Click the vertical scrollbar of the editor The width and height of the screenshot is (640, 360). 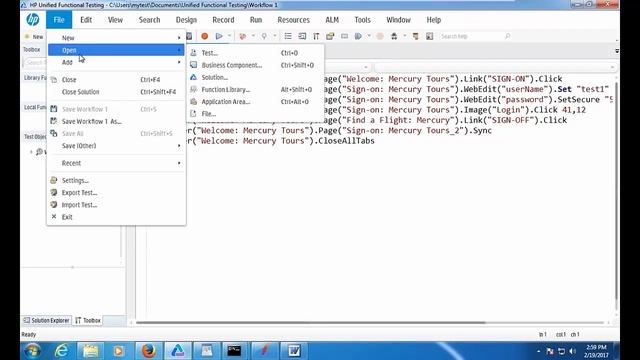coord(616,190)
